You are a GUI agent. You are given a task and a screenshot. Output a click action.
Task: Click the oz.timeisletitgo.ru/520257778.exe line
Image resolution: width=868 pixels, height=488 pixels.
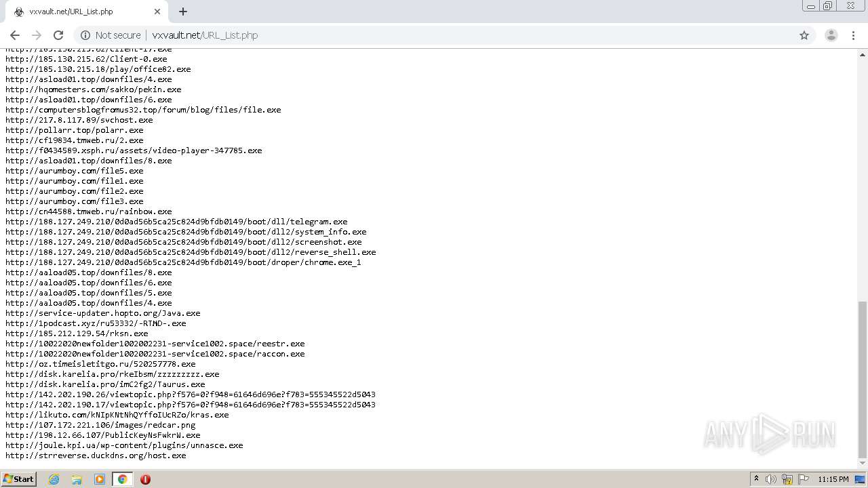pyautogui.click(x=100, y=364)
